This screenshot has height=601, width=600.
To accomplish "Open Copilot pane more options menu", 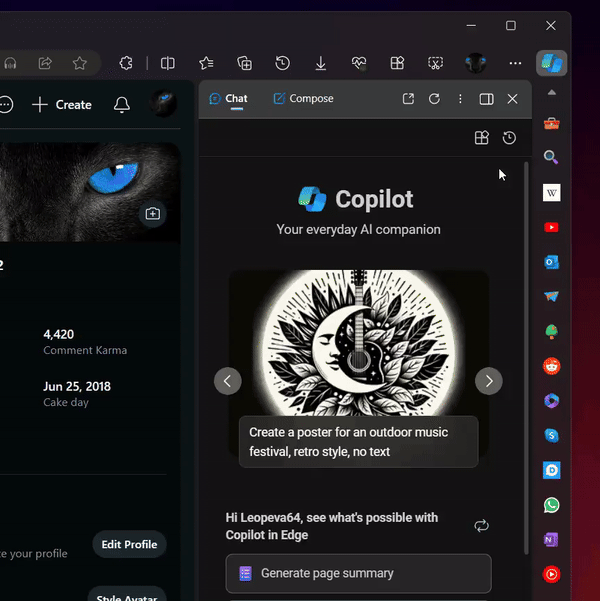I will (x=460, y=99).
